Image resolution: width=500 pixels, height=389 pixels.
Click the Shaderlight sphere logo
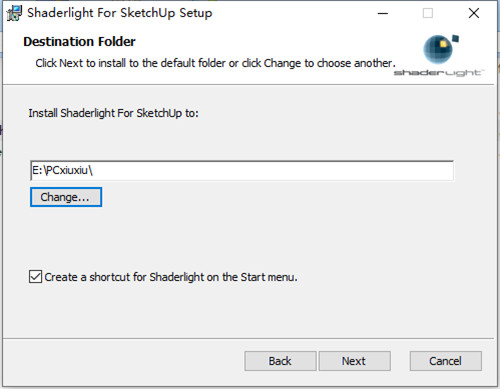(438, 50)
